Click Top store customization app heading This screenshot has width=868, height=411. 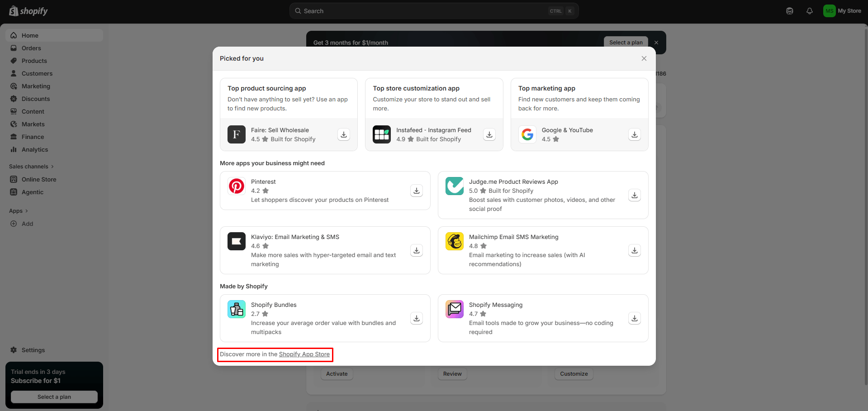[416, 88]
